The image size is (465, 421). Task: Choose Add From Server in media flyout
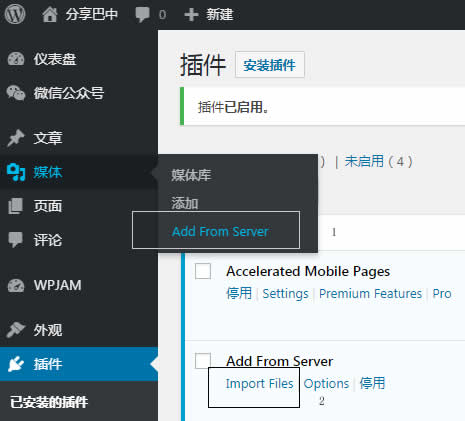coord(220,231)
